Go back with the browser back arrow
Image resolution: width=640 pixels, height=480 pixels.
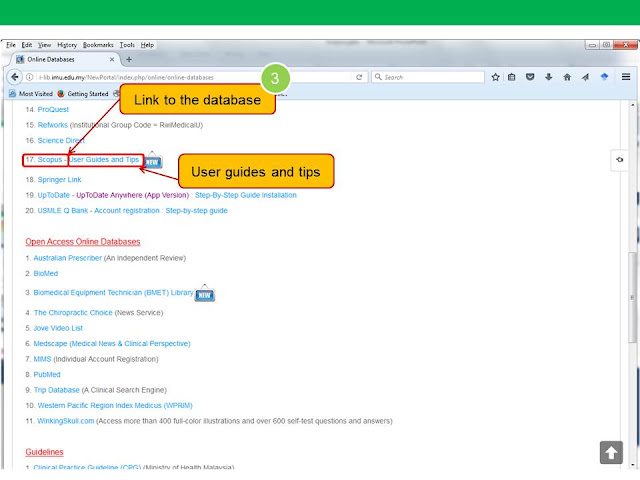point(15,77)
